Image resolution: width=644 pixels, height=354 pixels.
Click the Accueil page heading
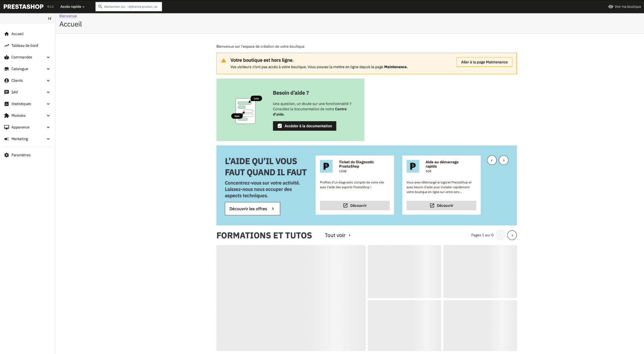coord(71,24)
